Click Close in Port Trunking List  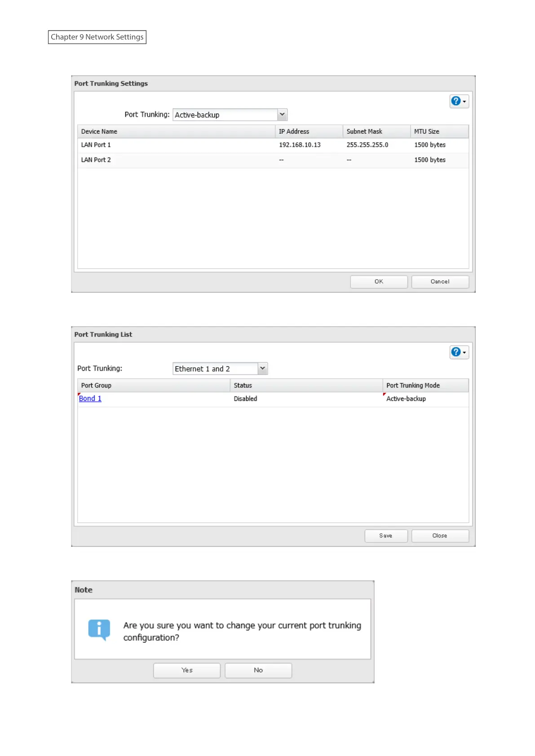pyautogui.click(x=440, y=536)
